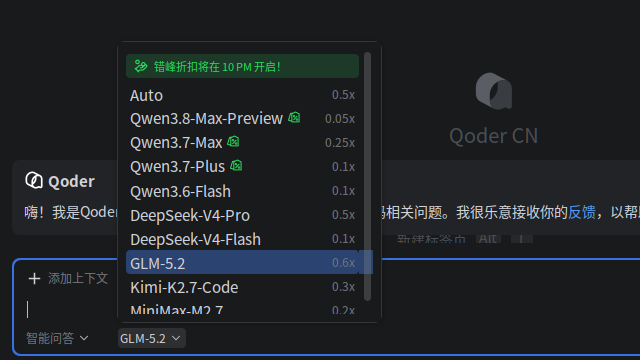Select Qwen3.7-Max model
The image size is (640, 360).
[x=242, y=143]
